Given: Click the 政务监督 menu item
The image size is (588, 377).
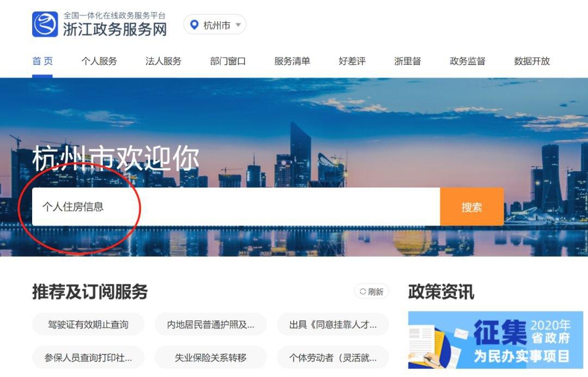Looking at the screenshot, I should pos(468,61).
